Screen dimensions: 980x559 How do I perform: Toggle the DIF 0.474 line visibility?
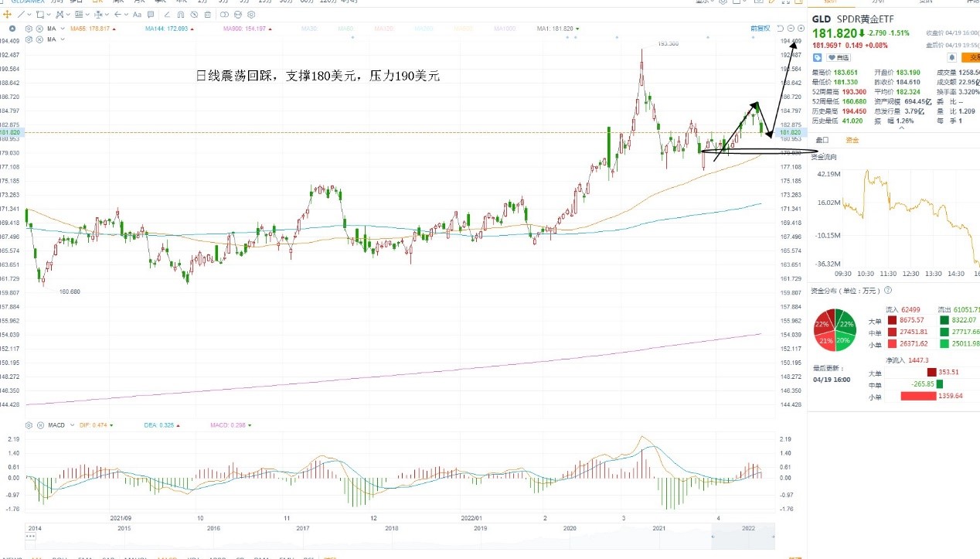point(95,425)
